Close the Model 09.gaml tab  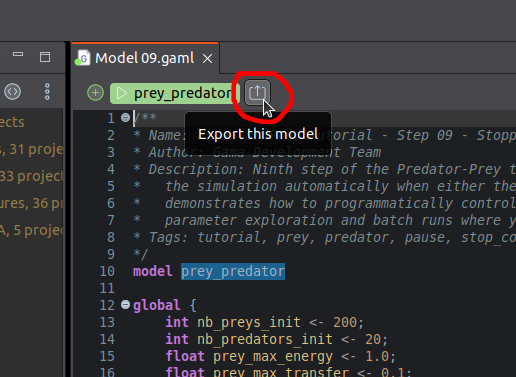[207, 59]
